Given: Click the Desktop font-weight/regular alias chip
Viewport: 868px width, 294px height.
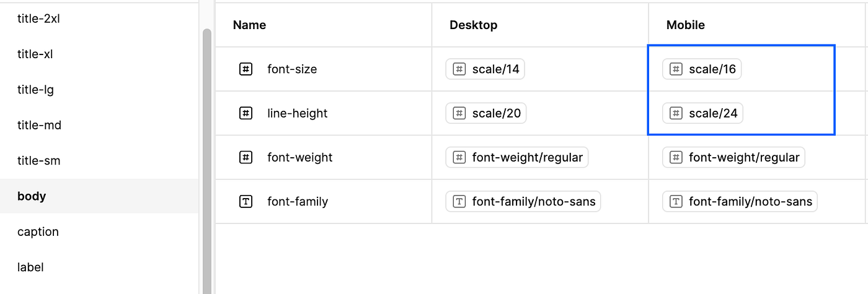Looking at the screenshot, I should pos(517,157).
